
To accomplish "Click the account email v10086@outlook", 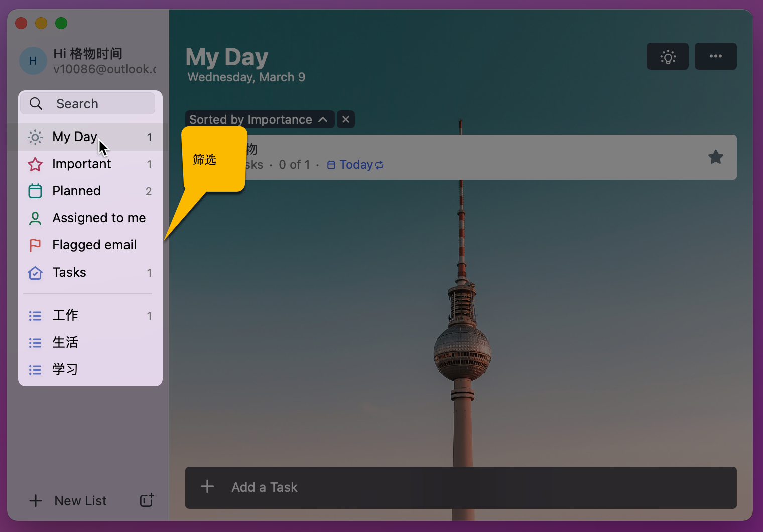I will coord(105,69).
